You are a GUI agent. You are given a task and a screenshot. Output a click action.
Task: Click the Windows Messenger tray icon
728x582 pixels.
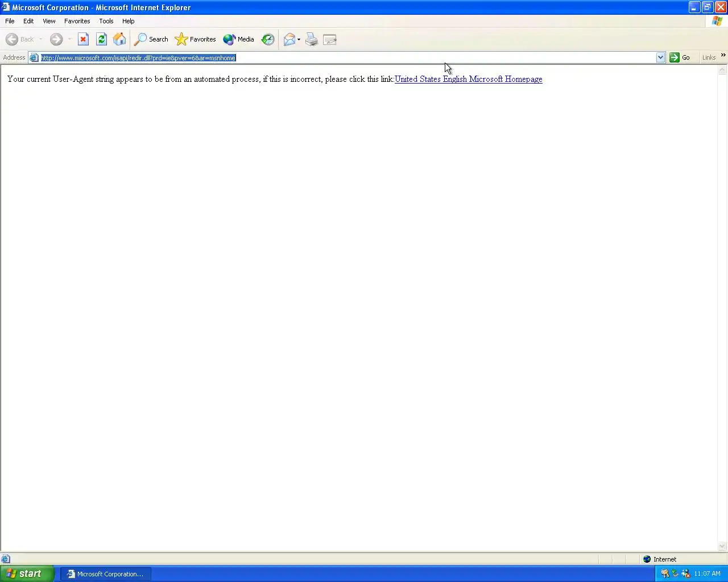[x=685, y=573]
